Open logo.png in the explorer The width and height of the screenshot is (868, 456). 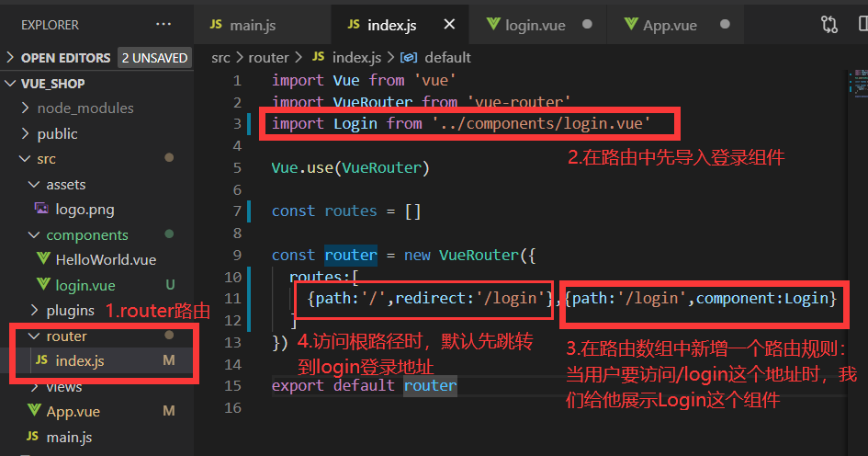point(85,210)
